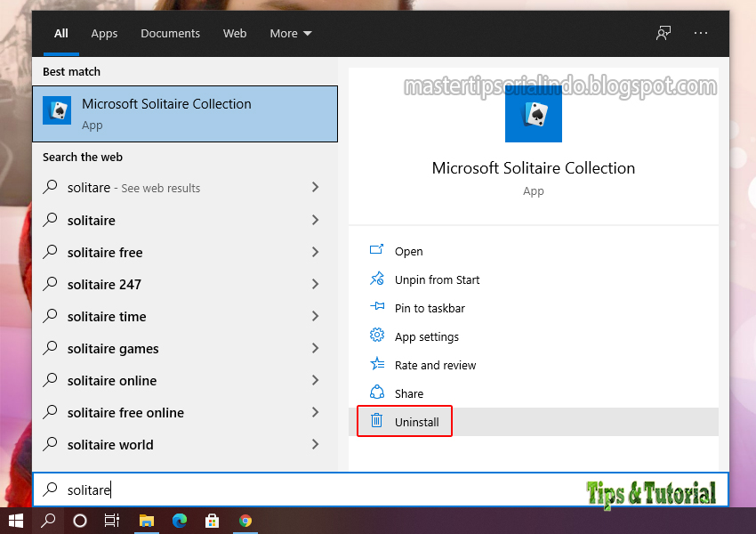Open the feedback icon in search header

[664, 33]
